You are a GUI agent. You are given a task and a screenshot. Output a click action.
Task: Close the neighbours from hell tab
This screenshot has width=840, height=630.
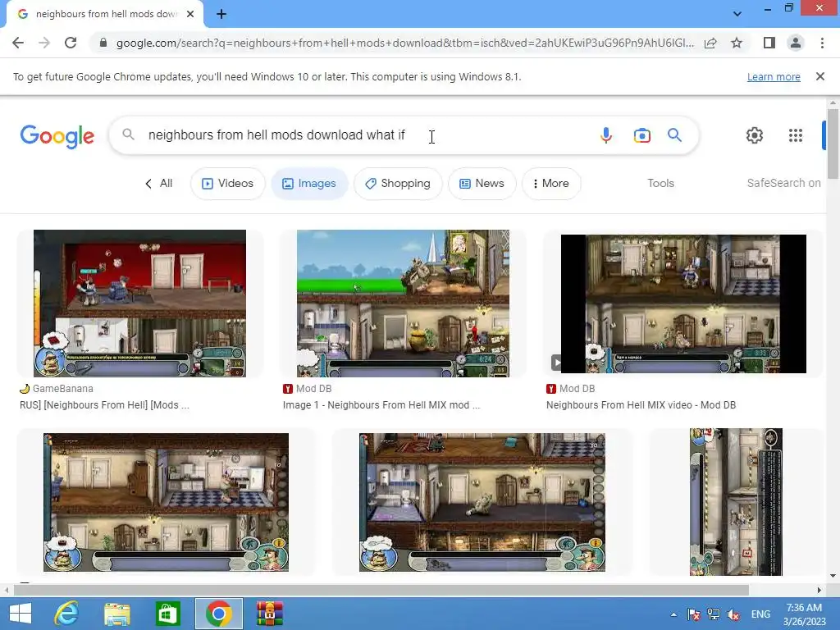pyautogui.click(x=190, y=15)
